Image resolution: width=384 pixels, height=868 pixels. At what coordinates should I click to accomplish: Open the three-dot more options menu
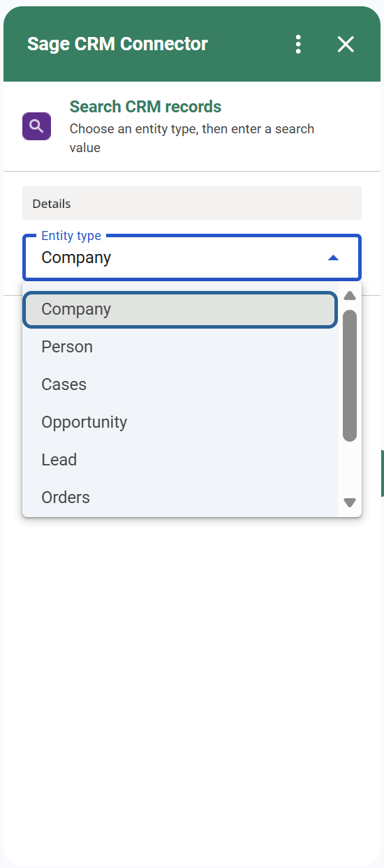click(x=298, y=44)
